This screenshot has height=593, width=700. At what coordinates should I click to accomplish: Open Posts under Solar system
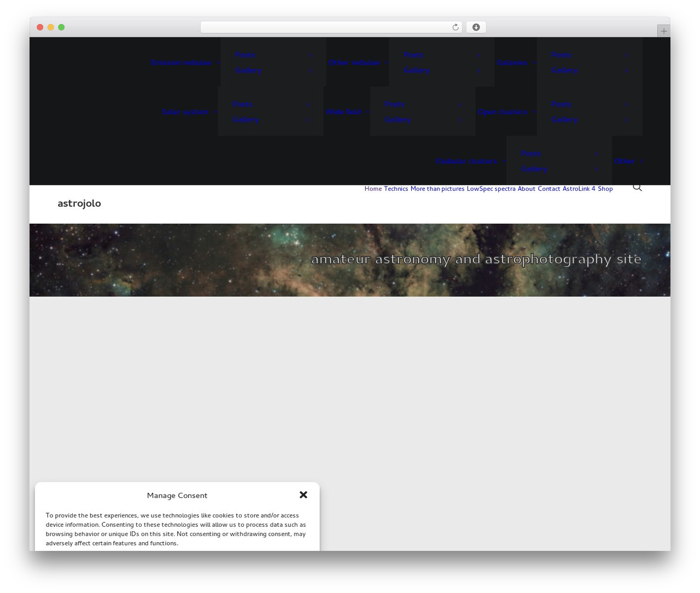pyautogui.click(x=243, y=104)
